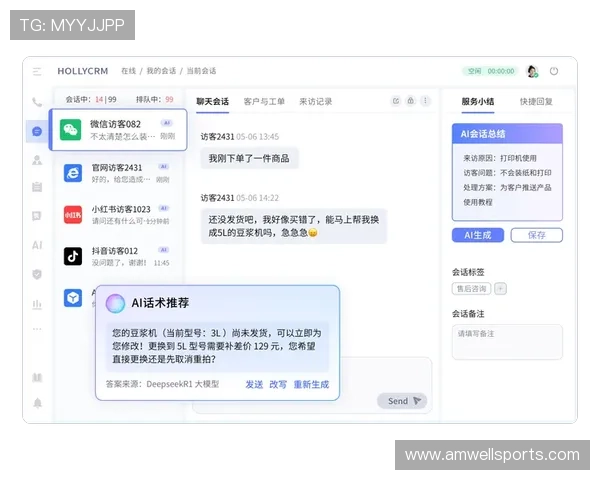Viewport: 600px width, 480px height.
Task: Open the vertical dots chat options
Action: (425, 101)
